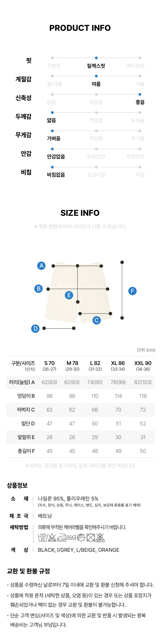Click the fire caution 불꽃주의 icon

tap(100, 537)
